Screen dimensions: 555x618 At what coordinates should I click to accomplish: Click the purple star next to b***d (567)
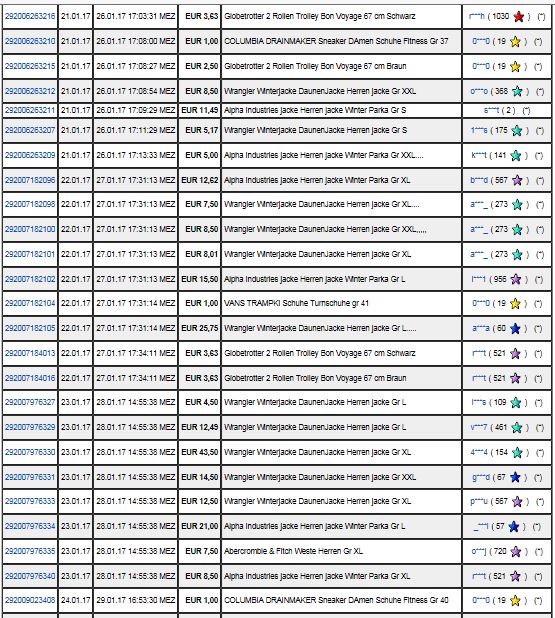(x=517, y=180)
